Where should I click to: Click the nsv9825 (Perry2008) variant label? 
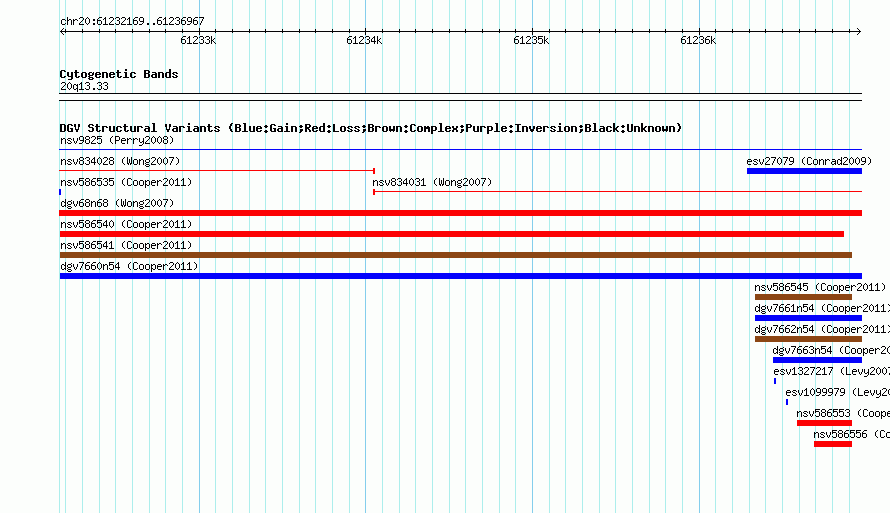pos(117,140)
